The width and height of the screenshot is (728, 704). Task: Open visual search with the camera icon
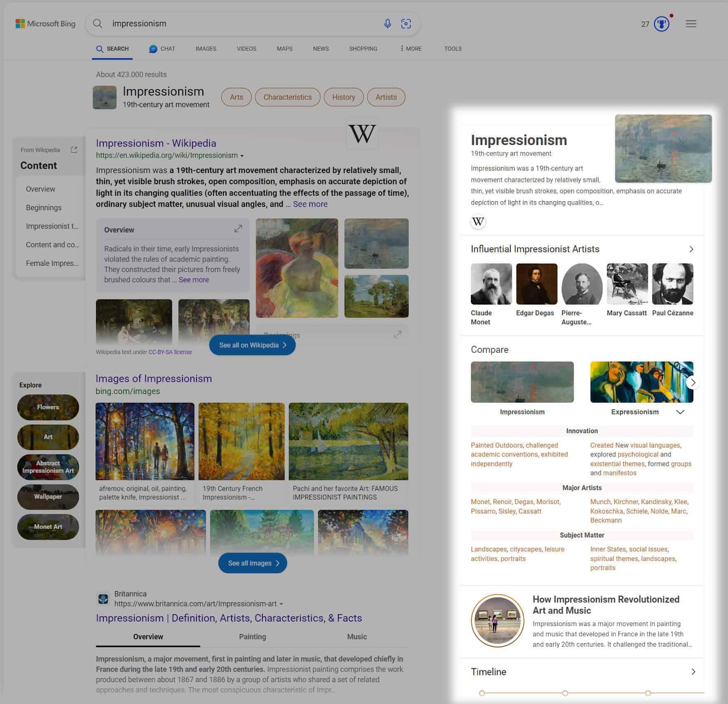(x=406, y=23)
